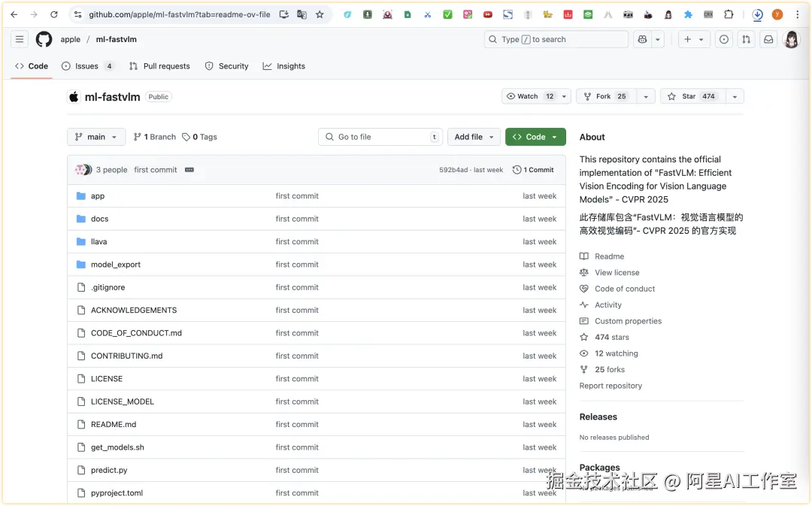Open the green Code dropdown

[535, 138]
